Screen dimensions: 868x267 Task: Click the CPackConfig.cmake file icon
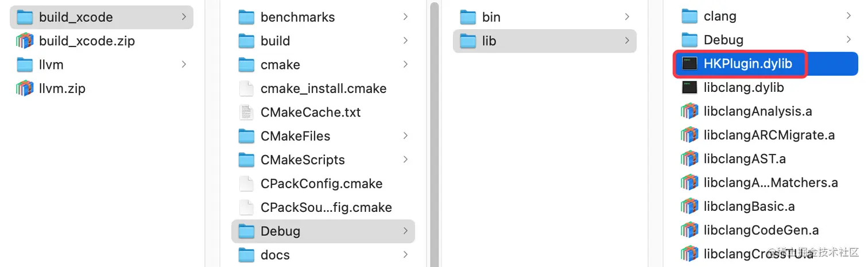point(246,184)
